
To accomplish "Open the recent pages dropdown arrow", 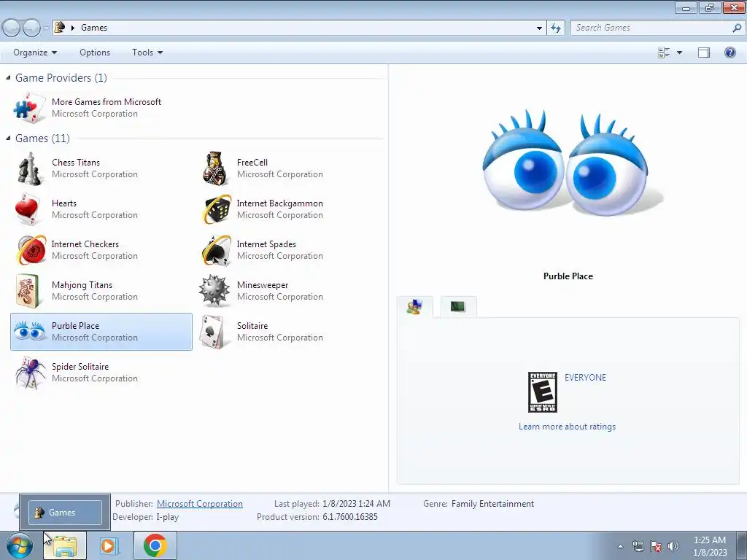I will (x=46, y=28).
